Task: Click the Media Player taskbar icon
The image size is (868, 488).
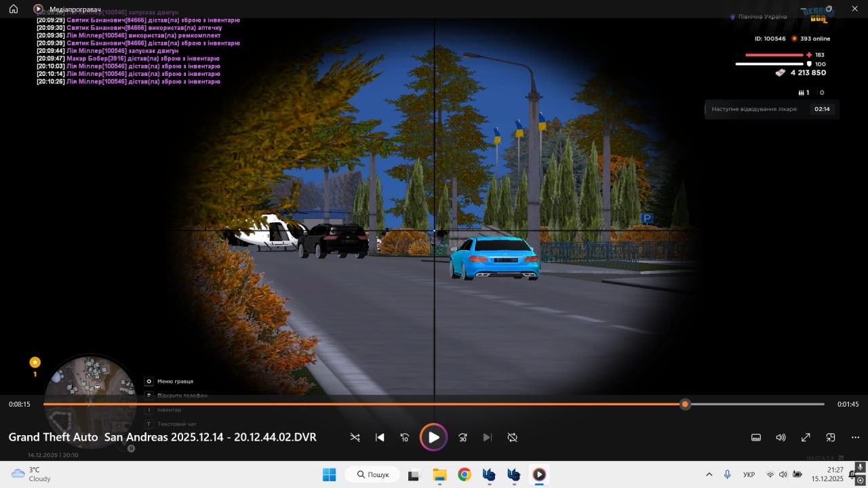Action: [539, 474]
